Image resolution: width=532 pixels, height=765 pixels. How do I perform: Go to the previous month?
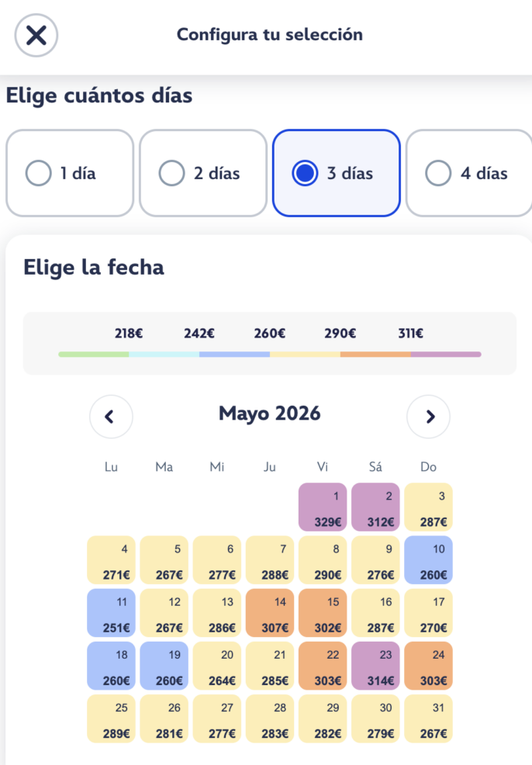coord(111,417)
